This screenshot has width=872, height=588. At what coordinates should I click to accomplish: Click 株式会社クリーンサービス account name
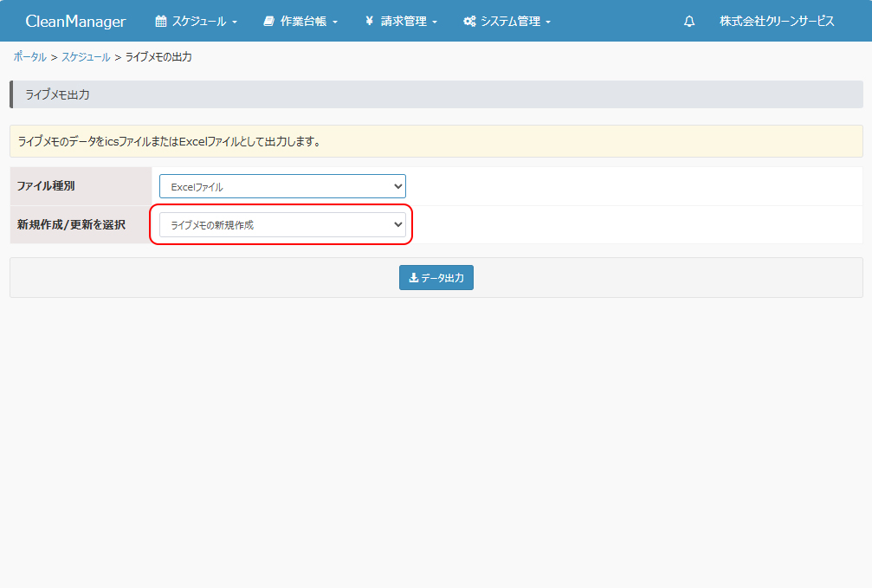[777, 21]
